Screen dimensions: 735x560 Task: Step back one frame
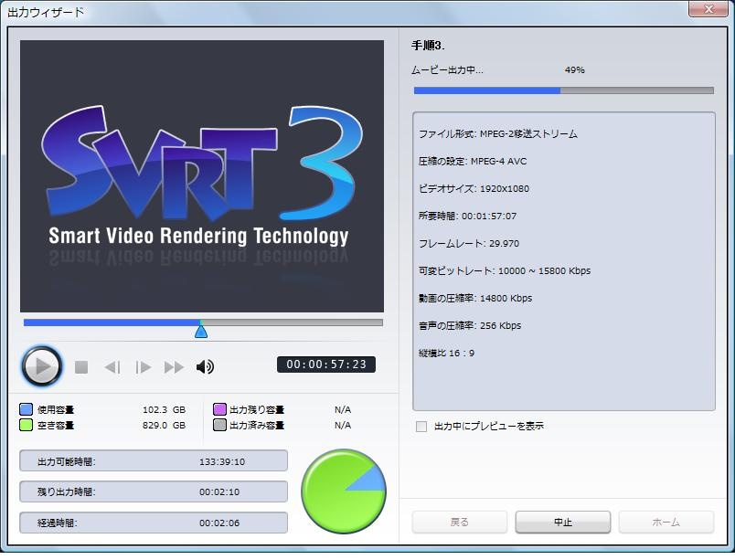click(112, 367)
